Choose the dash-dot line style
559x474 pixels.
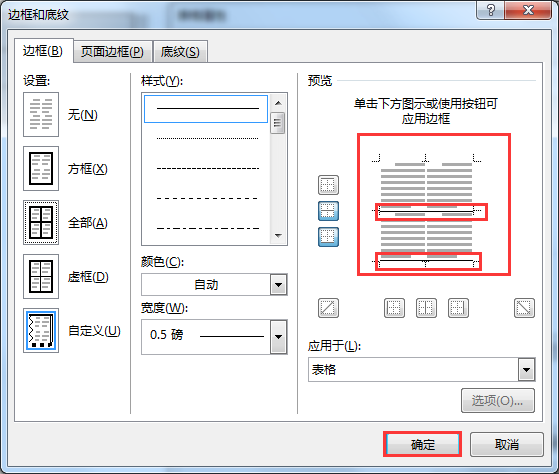click(206, 228)
